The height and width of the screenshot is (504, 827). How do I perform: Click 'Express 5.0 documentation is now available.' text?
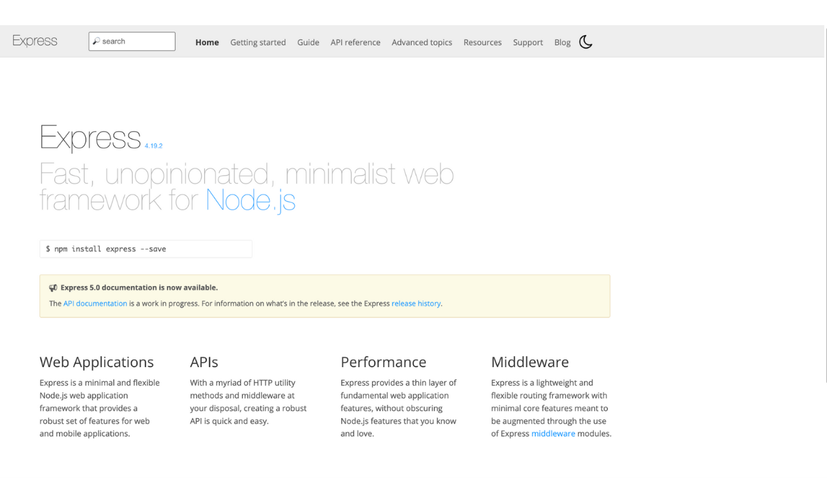[139, 288]
